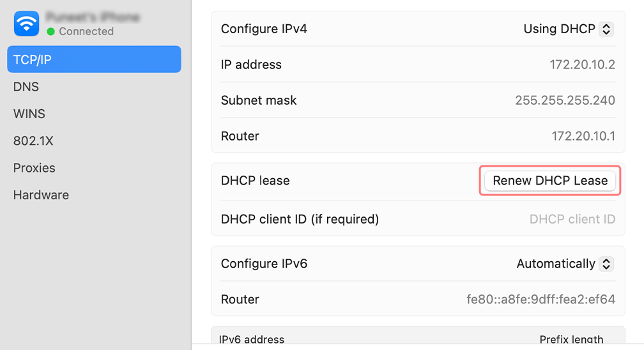Go to the 802.1X tab
The image size is (644, 350).
point(33,141)
